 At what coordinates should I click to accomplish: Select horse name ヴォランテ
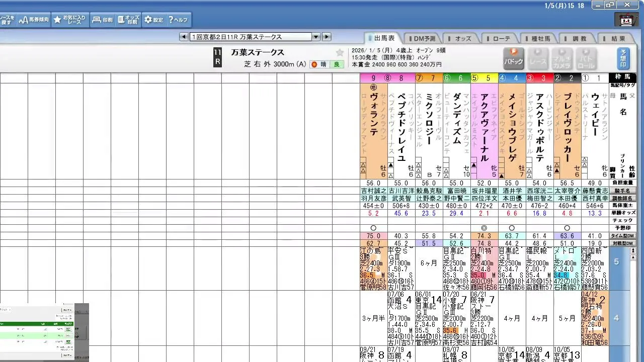point(373,115)
